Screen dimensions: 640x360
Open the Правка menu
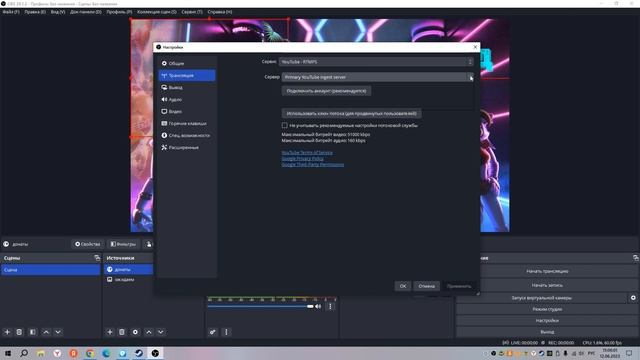point(35,12)
